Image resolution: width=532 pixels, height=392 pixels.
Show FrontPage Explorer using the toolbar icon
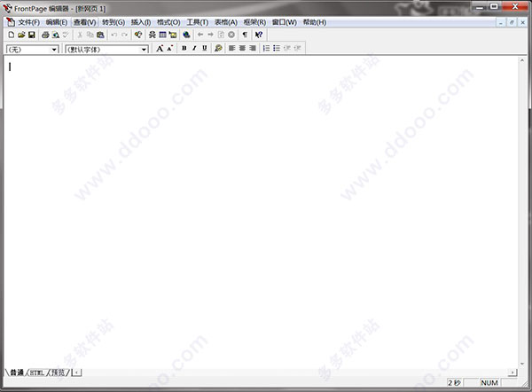138,35
